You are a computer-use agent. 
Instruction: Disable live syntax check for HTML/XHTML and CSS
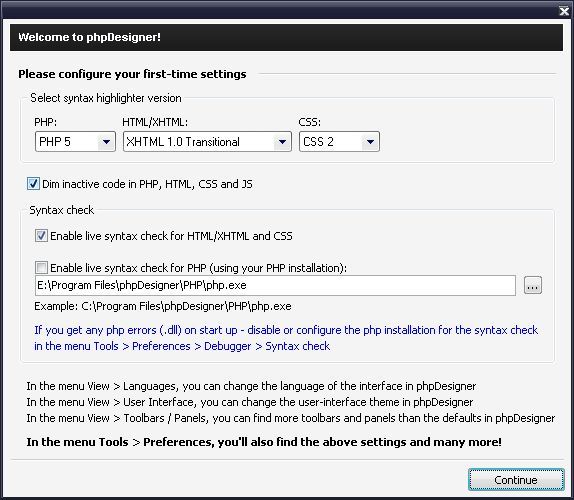[41, 236]
